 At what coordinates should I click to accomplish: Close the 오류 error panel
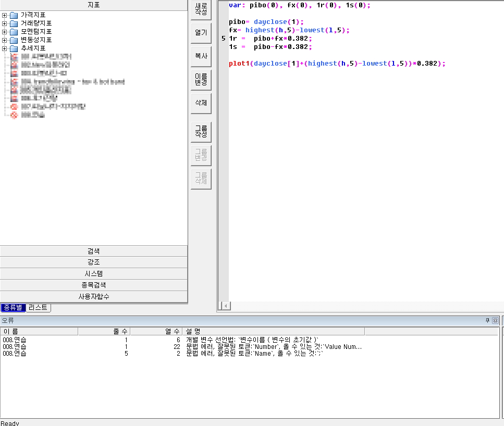click(x=495, y=320)
